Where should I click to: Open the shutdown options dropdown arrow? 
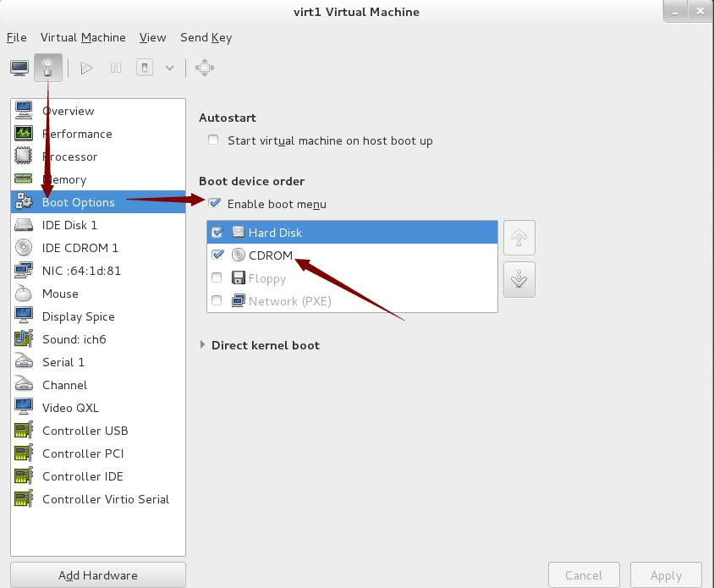tap(169, 69)
